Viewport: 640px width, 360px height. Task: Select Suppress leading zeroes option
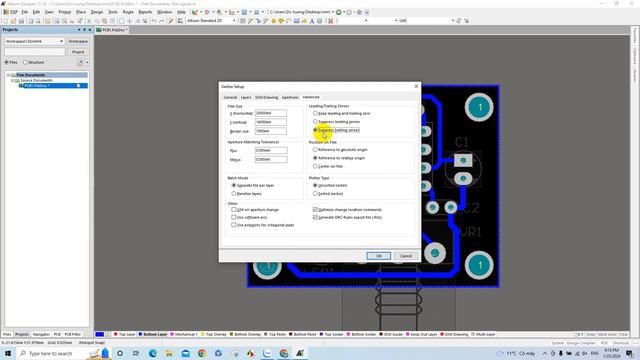315,122
